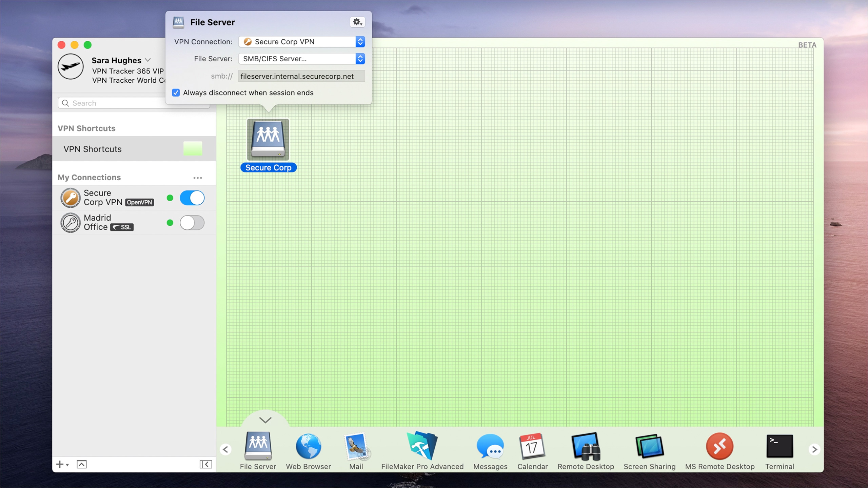Viewport: 868px width, 488px height.
Task: Enable the Madrid Office connection switch
Action: [x=192, y=223]
